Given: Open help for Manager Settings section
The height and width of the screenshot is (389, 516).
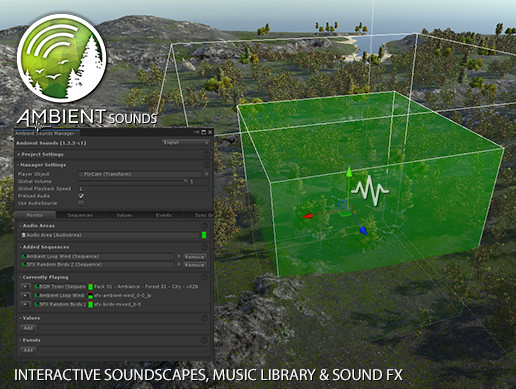Looking at the screenshot, I should coord(207,165).
